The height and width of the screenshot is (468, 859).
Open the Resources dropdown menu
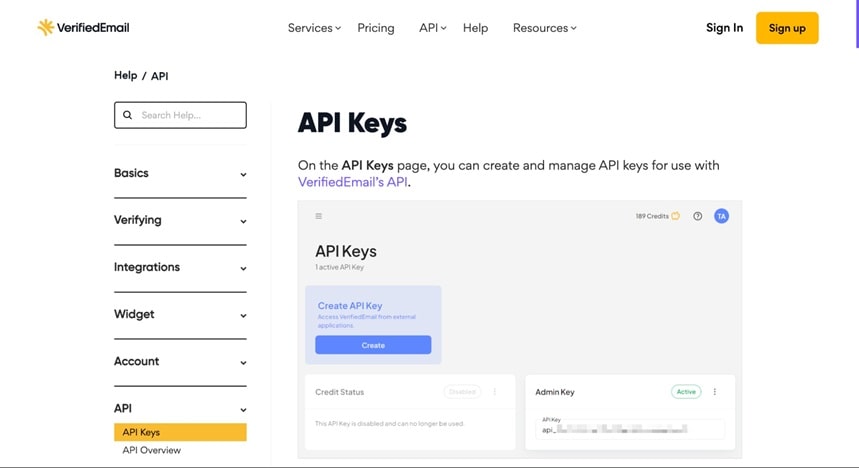(x=544, y=28)
